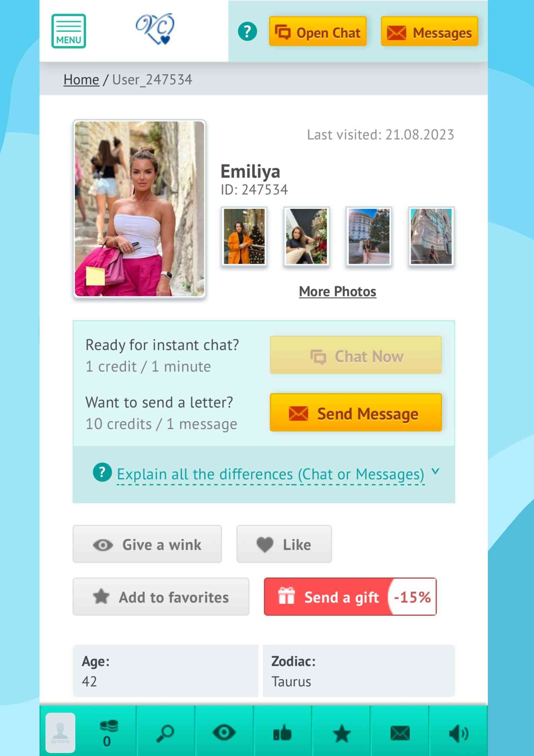The height and width of the screenshot is (756, 534).
Task: Click the Send Message button
Action: click(356, 413)
